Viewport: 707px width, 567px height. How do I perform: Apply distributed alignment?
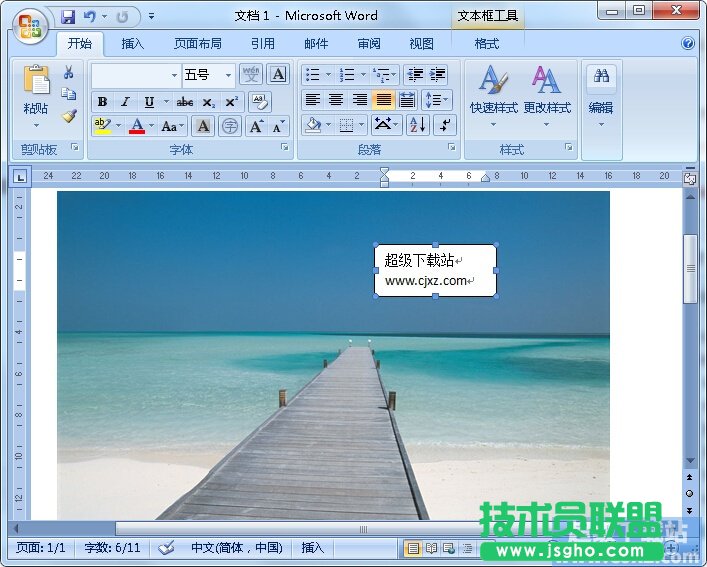pyautogui.click(x=407, y=100)
